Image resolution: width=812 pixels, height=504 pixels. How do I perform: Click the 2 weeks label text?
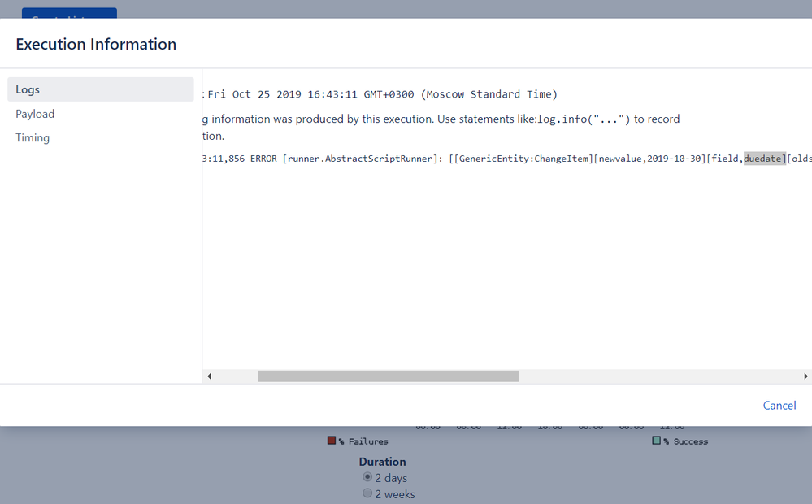pos(395,495)
